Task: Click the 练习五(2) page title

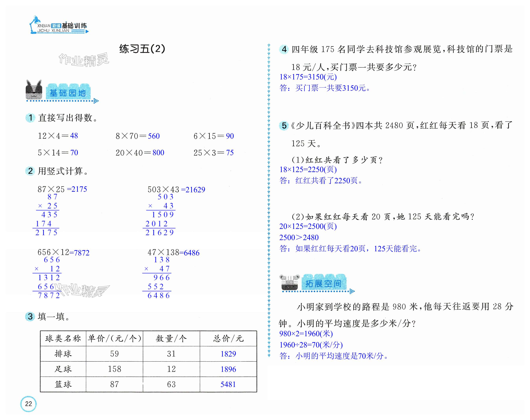Action: pos(142,49)
